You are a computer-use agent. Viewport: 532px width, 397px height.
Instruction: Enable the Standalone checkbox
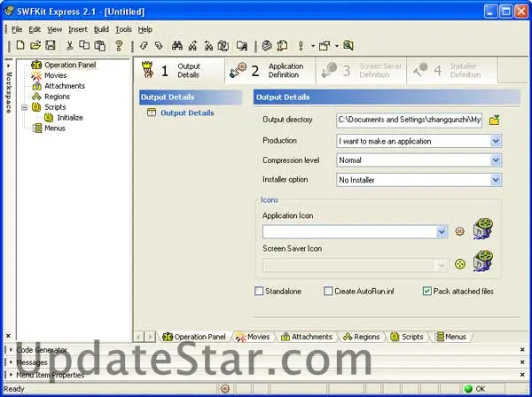pyautogui.click(x=259, y=291)
